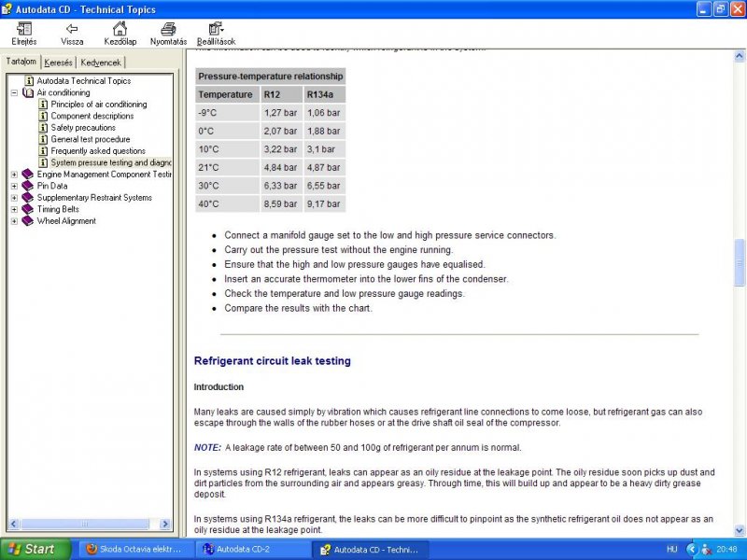The width and height of the screenshot is (747, 560).
Task: Click left arrow of tree horizontal scrollbar
Action: coord(13,524)
